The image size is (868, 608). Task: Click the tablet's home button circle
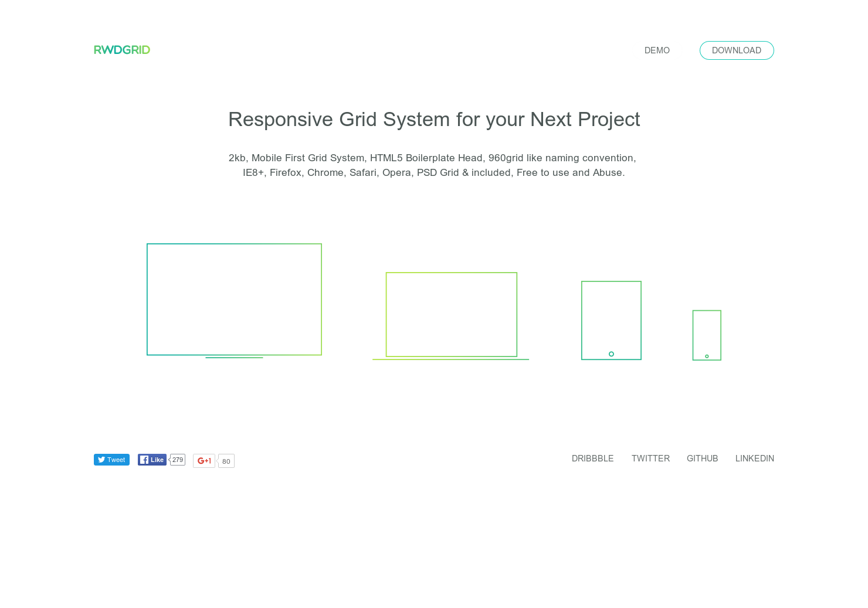coord(611,354)
